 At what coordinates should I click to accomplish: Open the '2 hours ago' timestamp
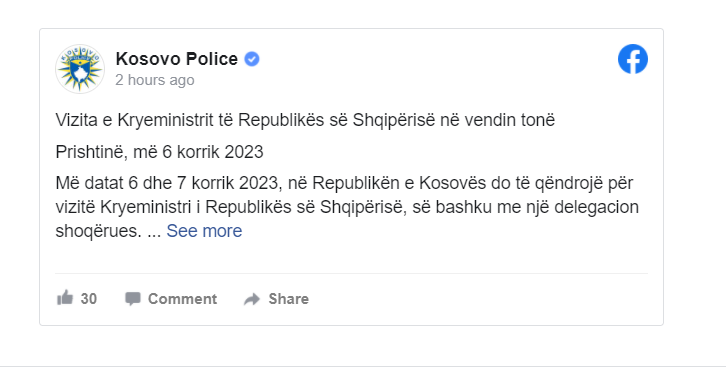coord(155,80)
